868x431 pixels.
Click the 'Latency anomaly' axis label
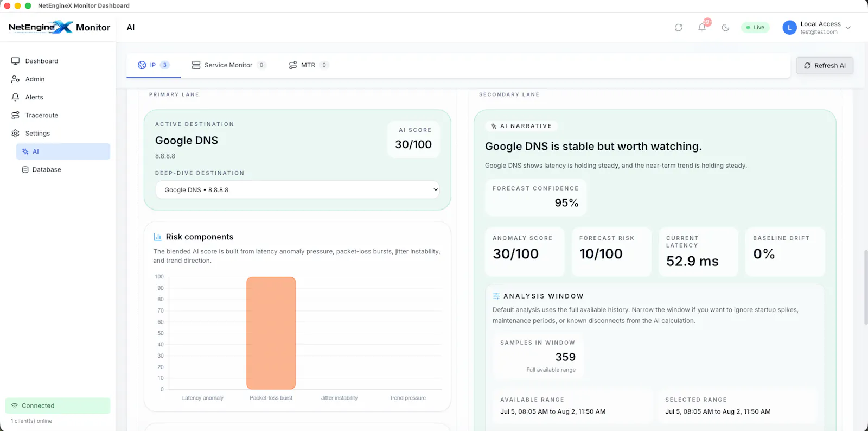tap(203, 398)
